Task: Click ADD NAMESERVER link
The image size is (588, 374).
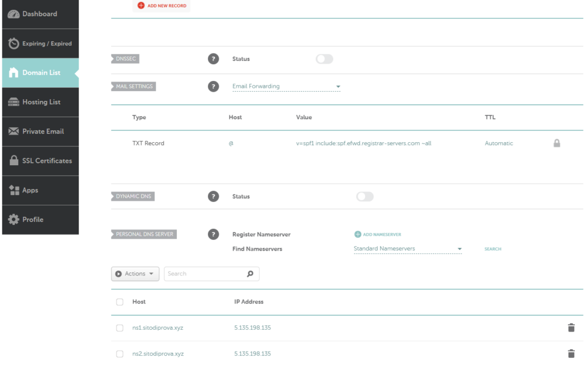Action: (382, 235)
